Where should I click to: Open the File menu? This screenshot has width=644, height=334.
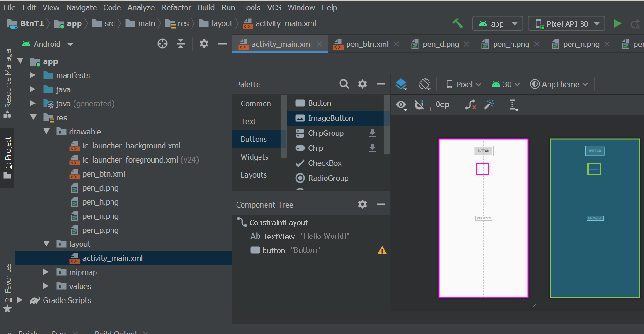click(9, 7)
